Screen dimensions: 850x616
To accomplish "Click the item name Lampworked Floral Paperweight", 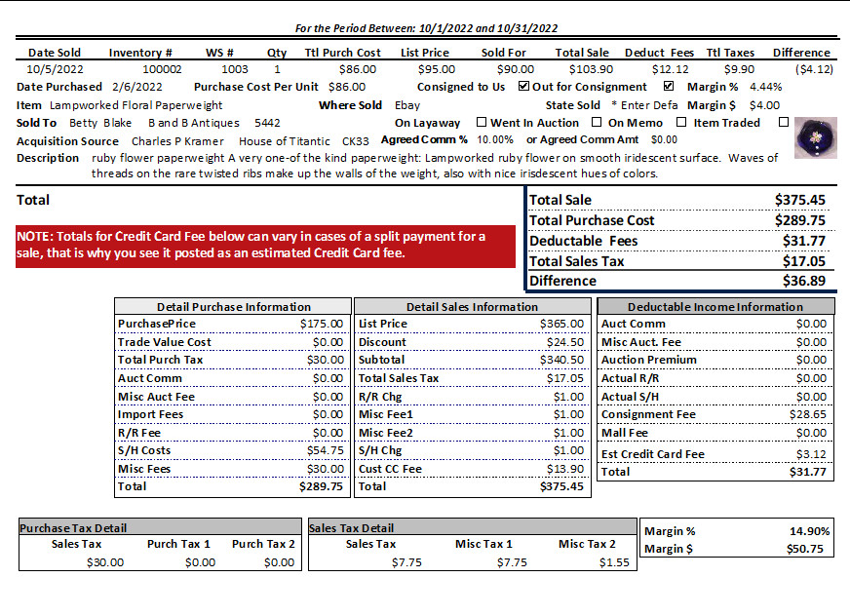I will click(x=136, y=105).
